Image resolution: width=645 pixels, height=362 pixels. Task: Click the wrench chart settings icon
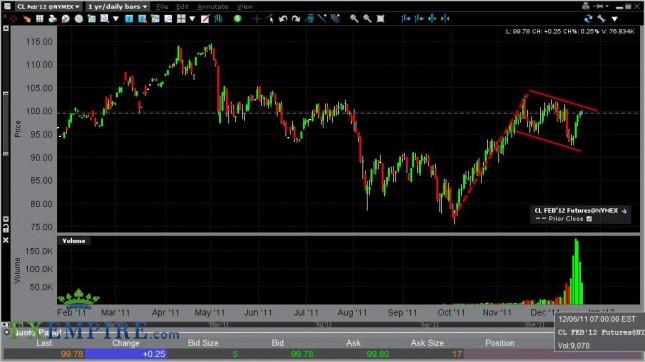click(x=601, y=19)
